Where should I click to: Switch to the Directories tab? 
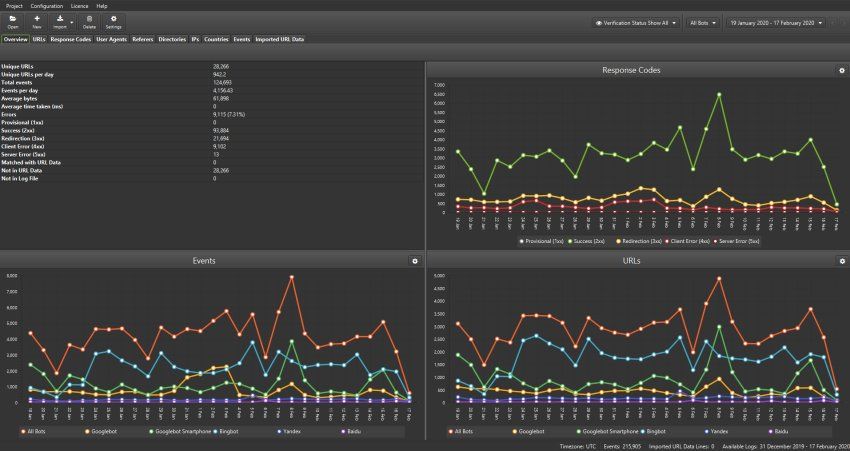click(x=172, y=39)
